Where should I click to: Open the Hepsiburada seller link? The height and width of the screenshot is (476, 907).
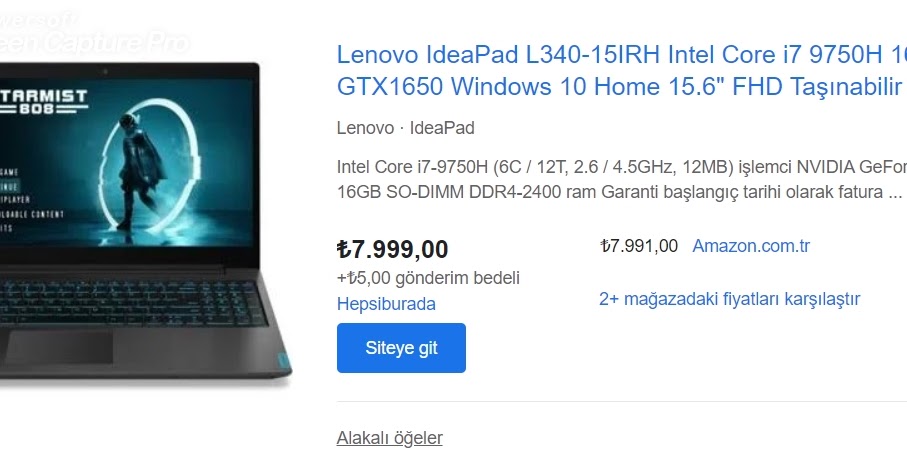click(x=386, y=304)
